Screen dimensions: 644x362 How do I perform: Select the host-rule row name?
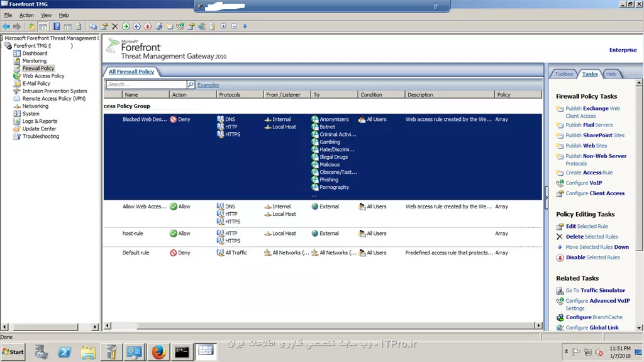[133, 233]
